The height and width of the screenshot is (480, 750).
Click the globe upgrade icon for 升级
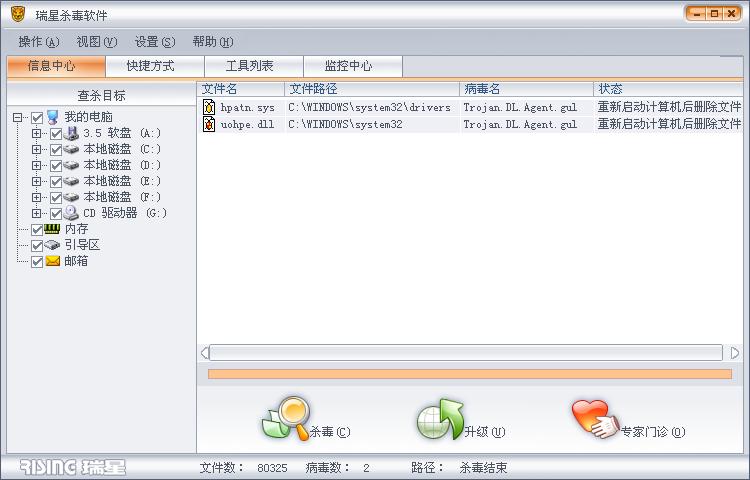click(x=440, y=420)
